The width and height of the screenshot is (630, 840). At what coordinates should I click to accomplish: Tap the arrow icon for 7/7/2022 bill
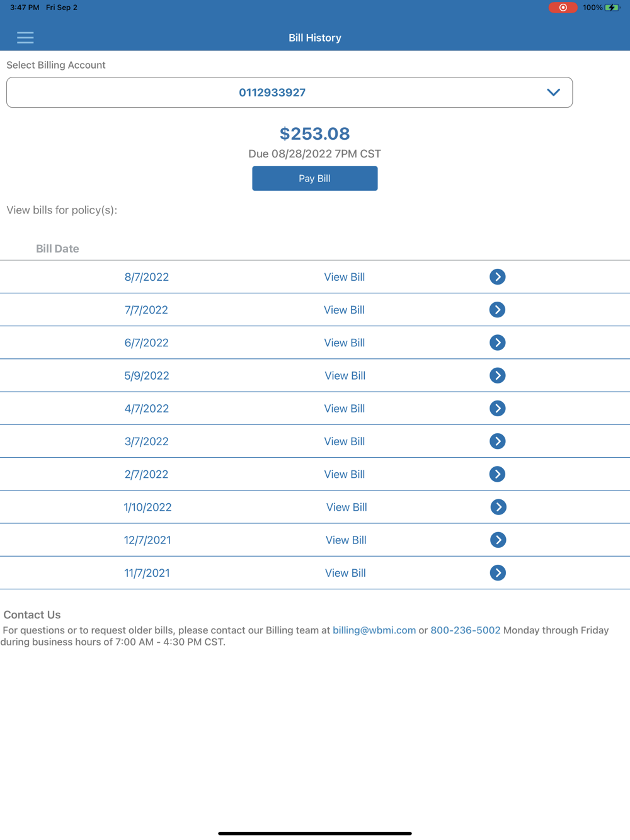(x=497, y=310)
